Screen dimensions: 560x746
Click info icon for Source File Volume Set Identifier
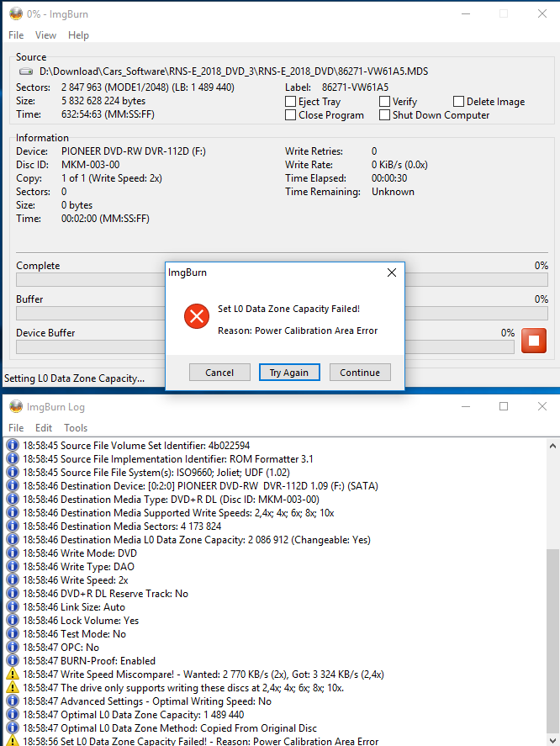(x=13, y=445)
